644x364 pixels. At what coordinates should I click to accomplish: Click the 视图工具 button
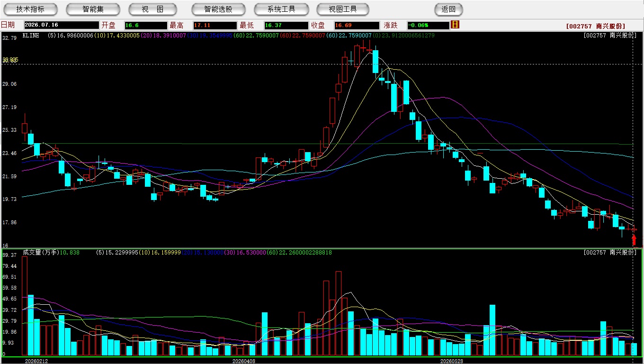(x=343, y=9)
